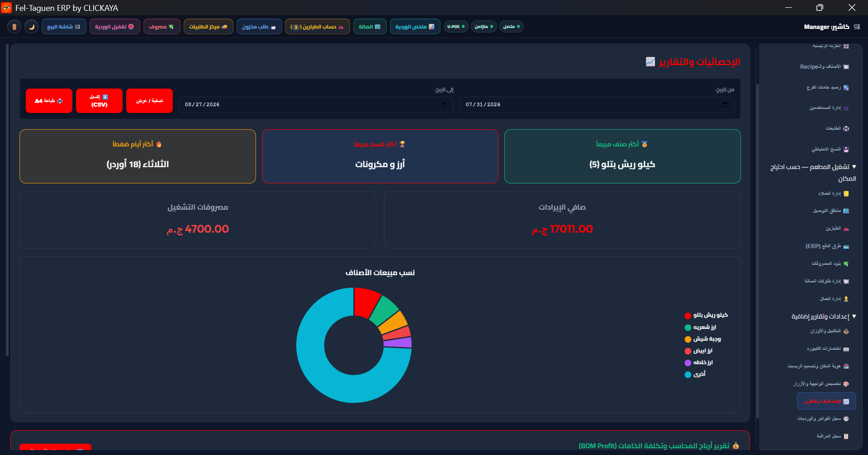Open the مصروف expense button
The width and height of the screenshot is (868, 455).
[162, 27]
